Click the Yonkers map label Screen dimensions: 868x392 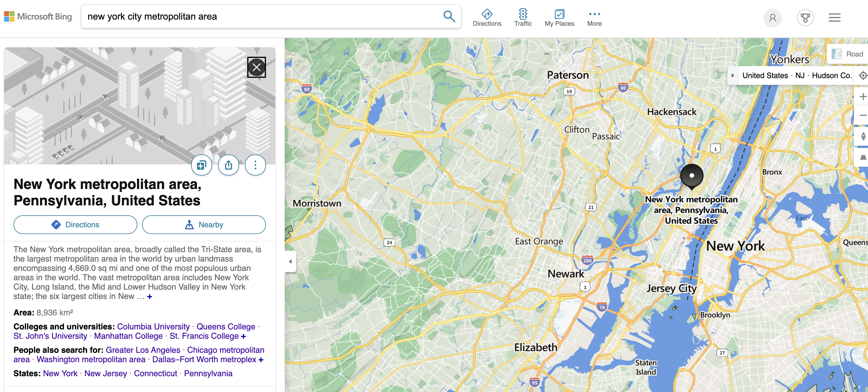789,59
